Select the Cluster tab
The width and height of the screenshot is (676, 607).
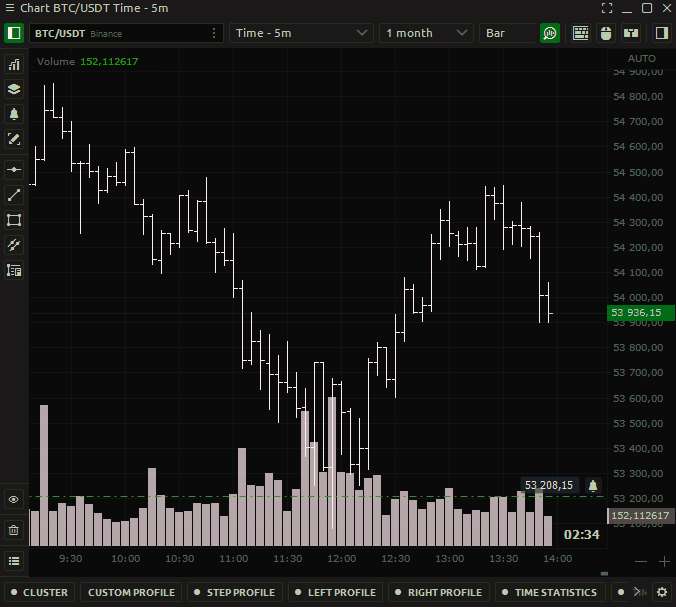click(x=38, y=592)
